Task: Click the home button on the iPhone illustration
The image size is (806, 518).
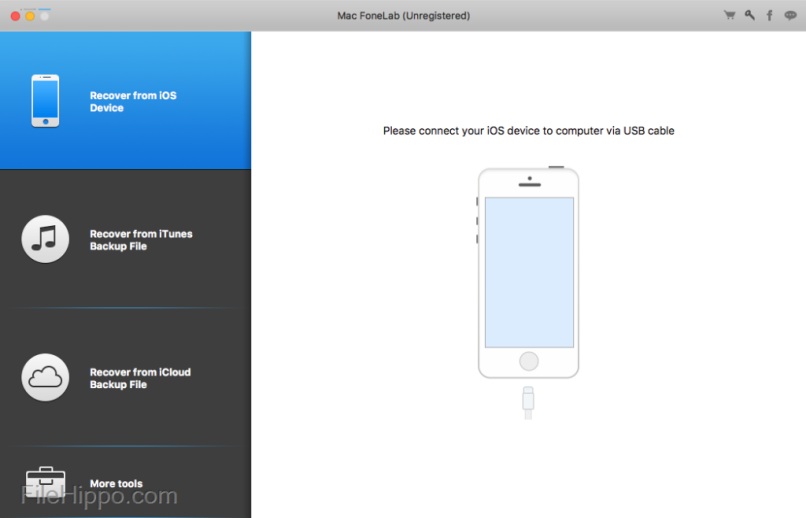Action: (529, 361)
